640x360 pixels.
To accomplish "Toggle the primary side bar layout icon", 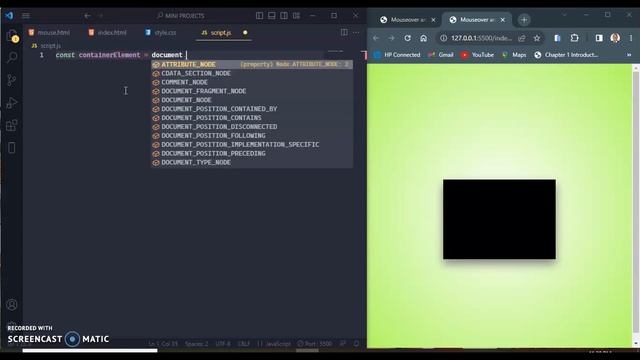I will (259, 16).
